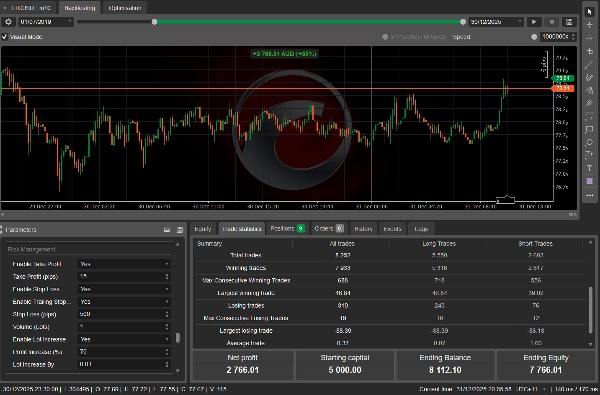The width and height of the screenshot is (600, 395).
Task: Click the Speed slider handle
Action: coord(534,37)
